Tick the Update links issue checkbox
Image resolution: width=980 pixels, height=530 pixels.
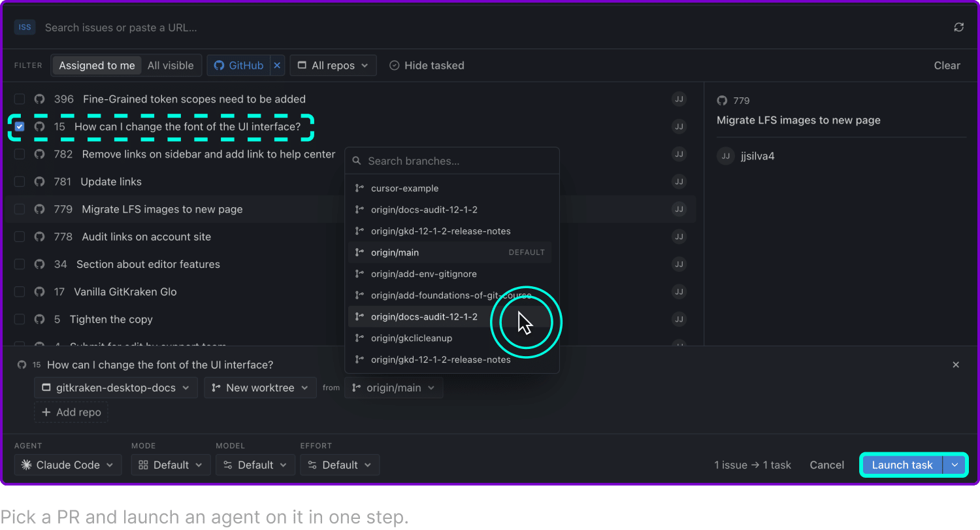20,182
